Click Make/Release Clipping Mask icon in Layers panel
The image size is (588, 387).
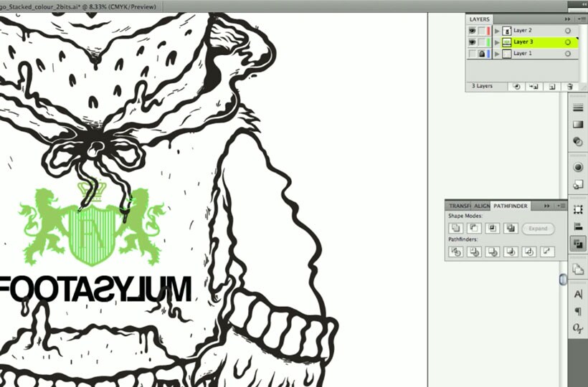pos(516,87)
